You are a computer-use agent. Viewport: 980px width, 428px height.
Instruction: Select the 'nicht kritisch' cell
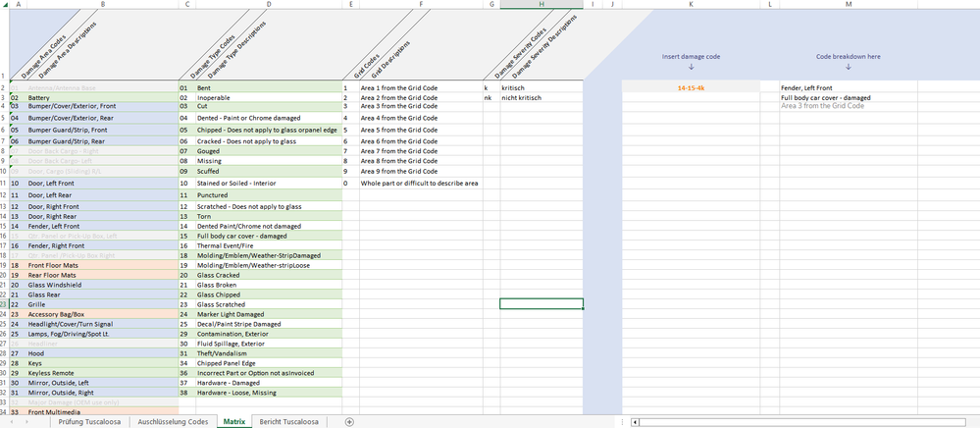pyautogui.click(x=542, y=97)
